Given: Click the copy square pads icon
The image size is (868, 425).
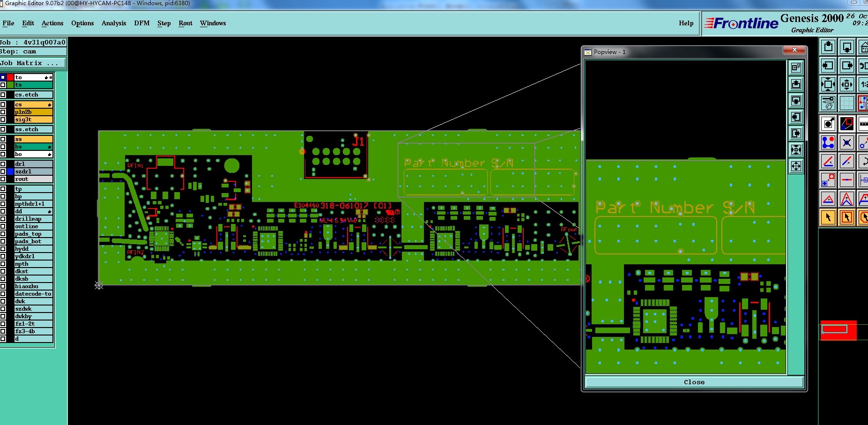Looking at the screenshot, I should (x=828, y=180).
